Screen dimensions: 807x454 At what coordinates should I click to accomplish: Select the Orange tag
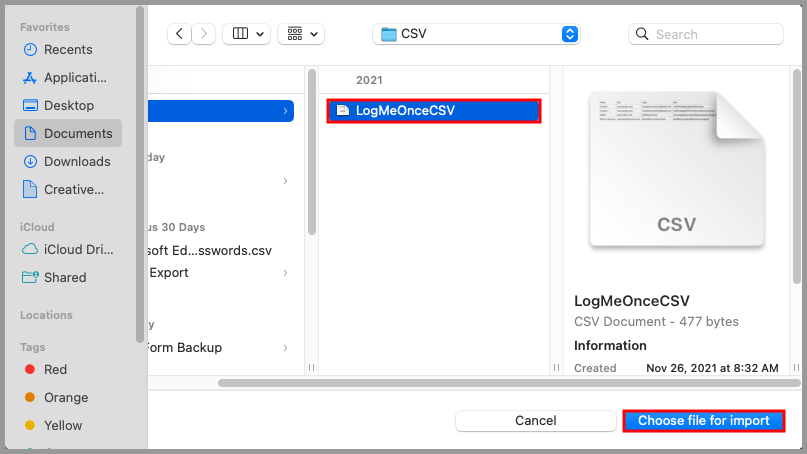[65, 397]
